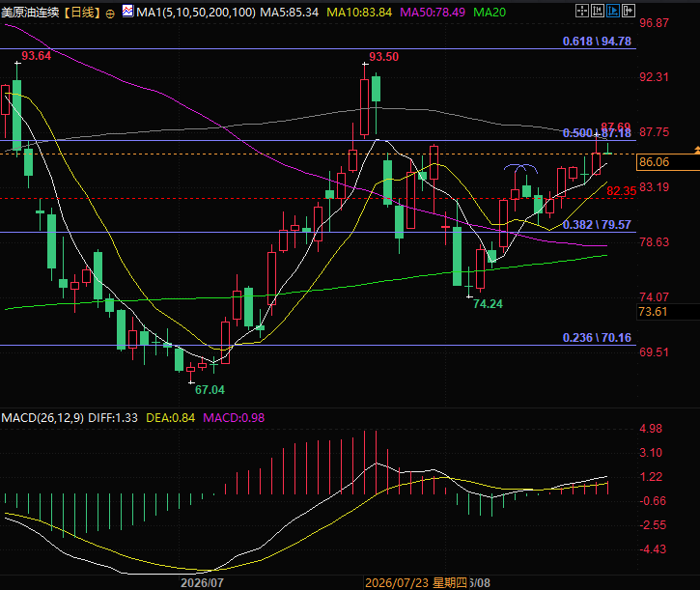The image size is (700, 590).
Task: Click the 78.63 price axis label
Action: tap(654, 241)
